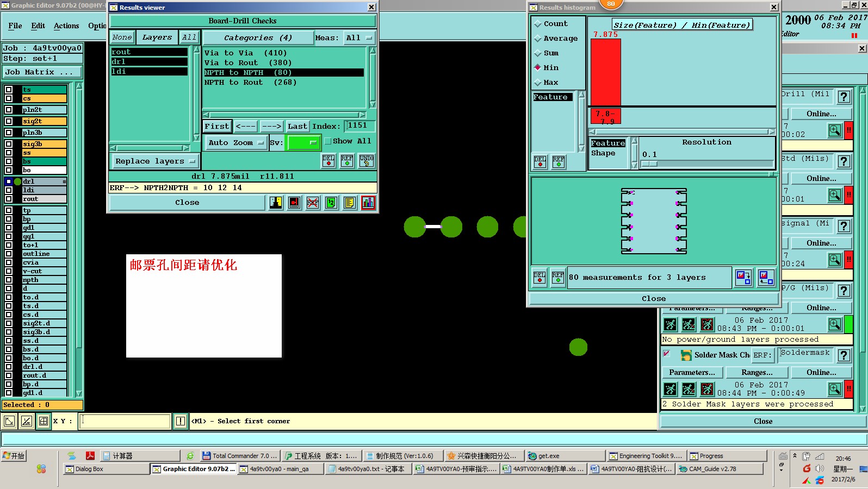Click red-outlined runner icon in Solder Mask row

707,389
